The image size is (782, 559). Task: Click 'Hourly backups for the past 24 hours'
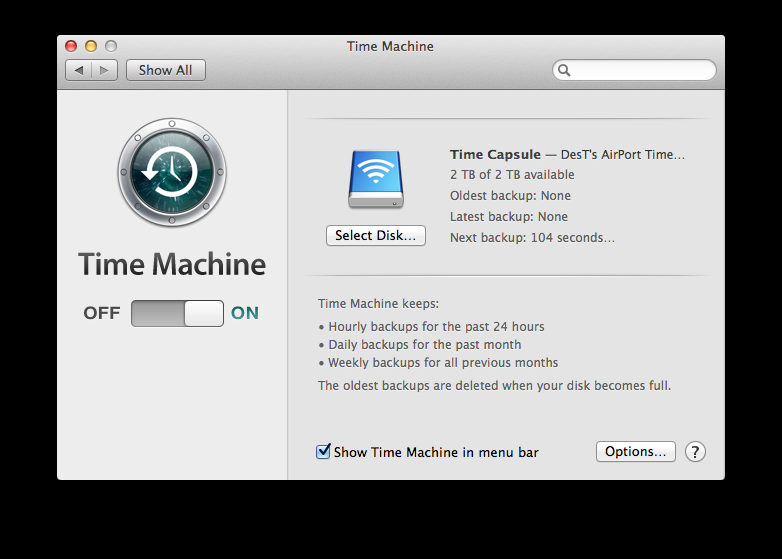[x=436, y=327]
